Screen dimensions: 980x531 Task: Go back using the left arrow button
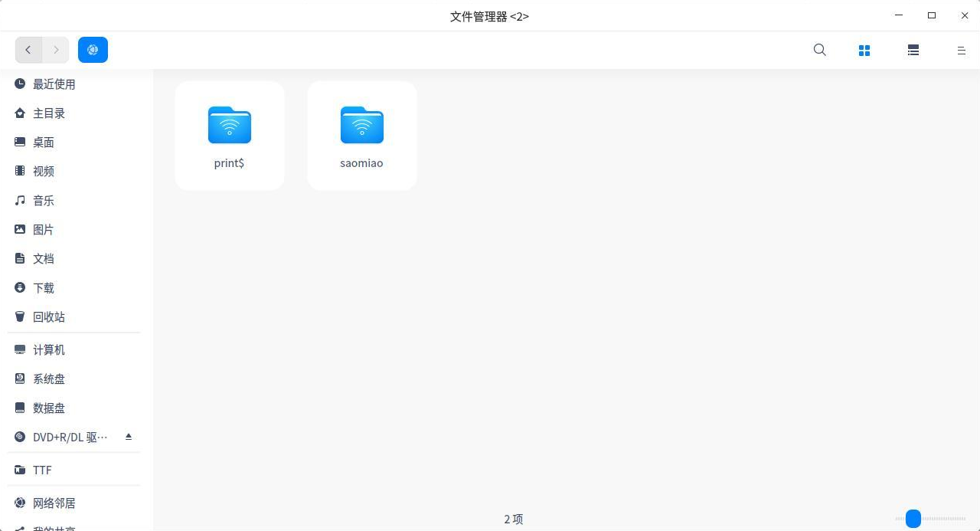(28, 50)
